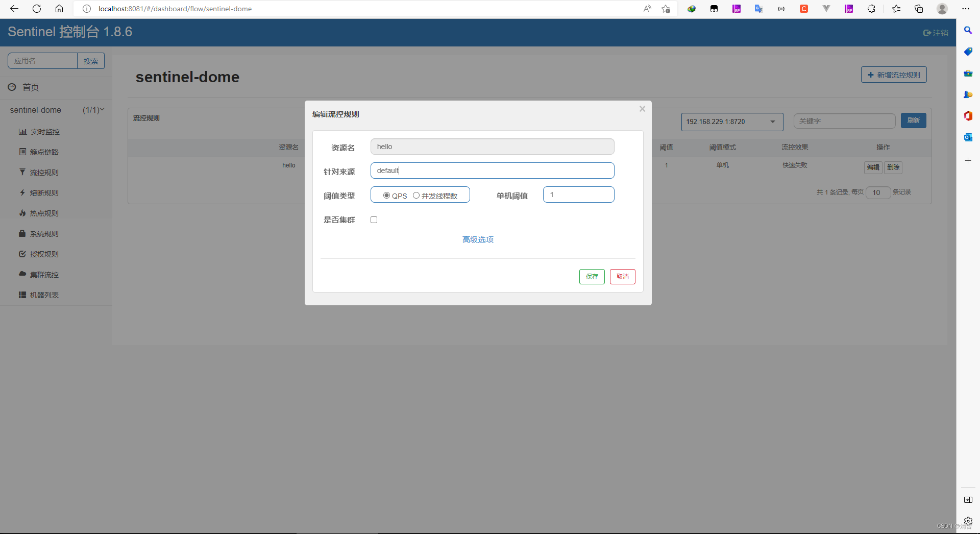Viewport: 980px width, 534px height.
Task: Click the page size field showing 10
Action: click(878, 192)
